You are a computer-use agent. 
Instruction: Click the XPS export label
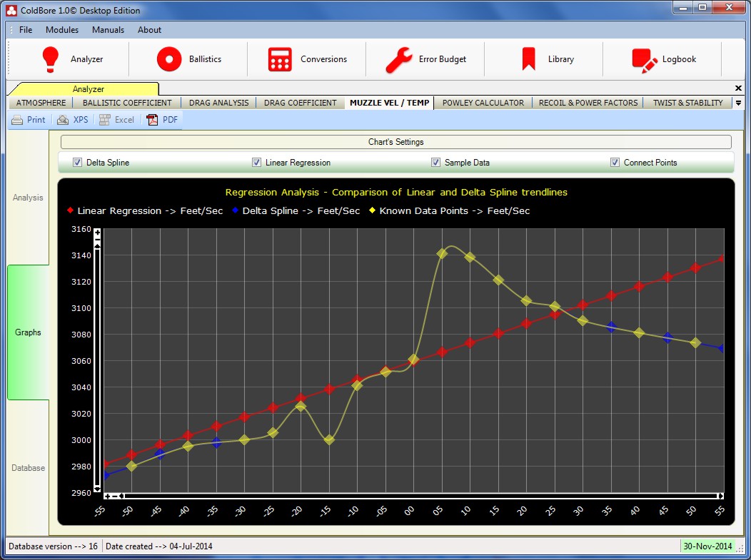(x=81, y=120)
